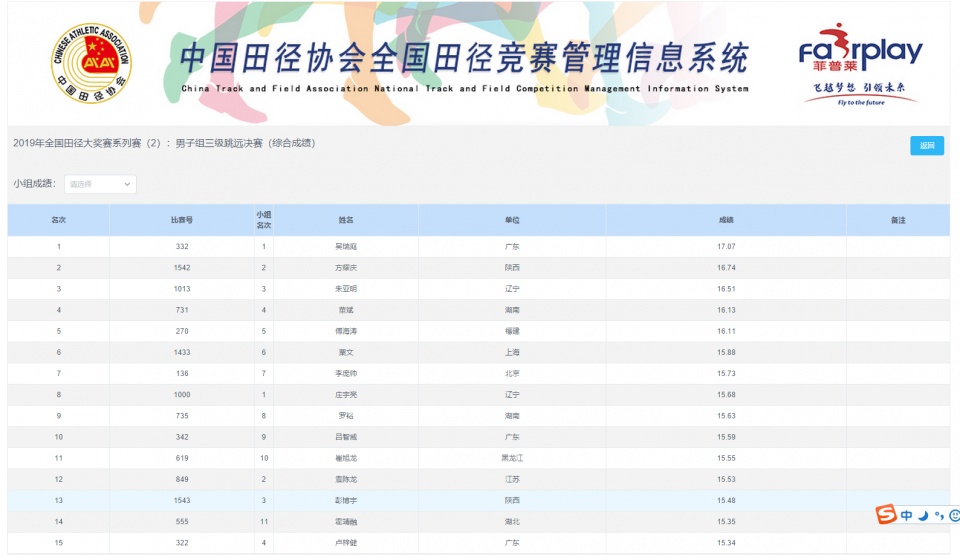Image resolution: width=960 pixels, height=555 pixels.
Task: Open the 小组成绩 请选择 dropdown
Action: point(100,184)
